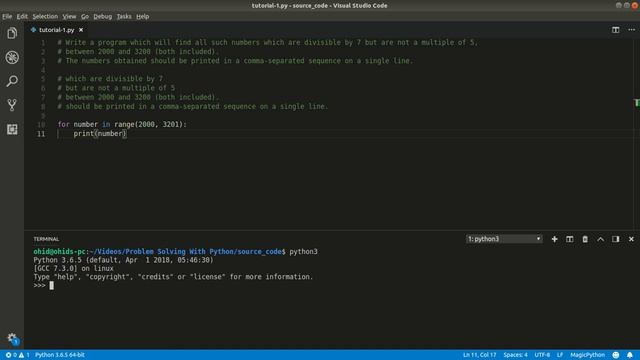Click comment '# but are not a multiple of 5'
This screenshot has width=640, height=360.
116,88
